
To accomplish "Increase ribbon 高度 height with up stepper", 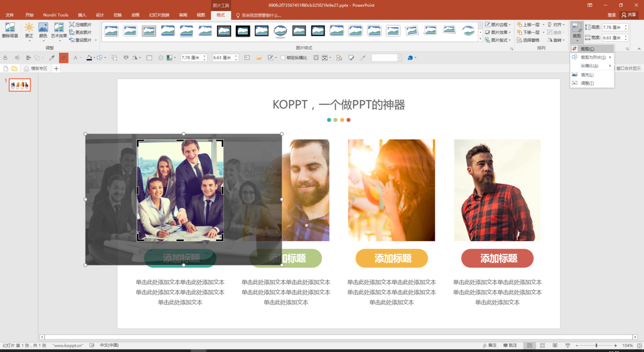I will 626,25.
